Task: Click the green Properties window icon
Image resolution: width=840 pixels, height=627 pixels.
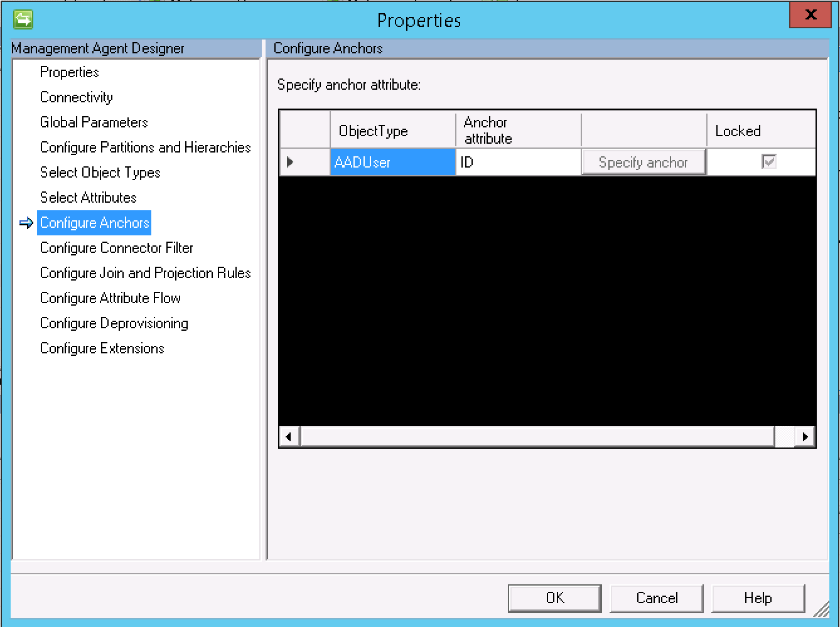Action: pos(23,19)
